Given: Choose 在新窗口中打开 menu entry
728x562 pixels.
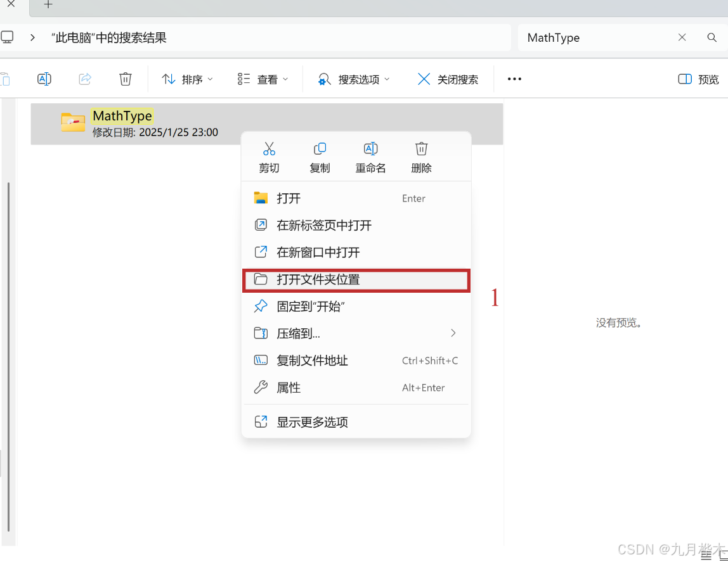Looking at the screenshot, I should 356,252.
